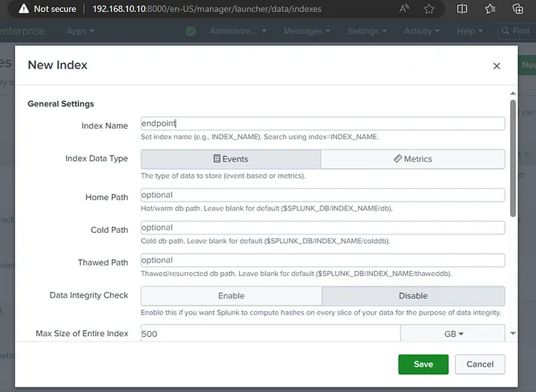Click the green health status check icon
The image size is (536, 392).
tap(191, 31)
